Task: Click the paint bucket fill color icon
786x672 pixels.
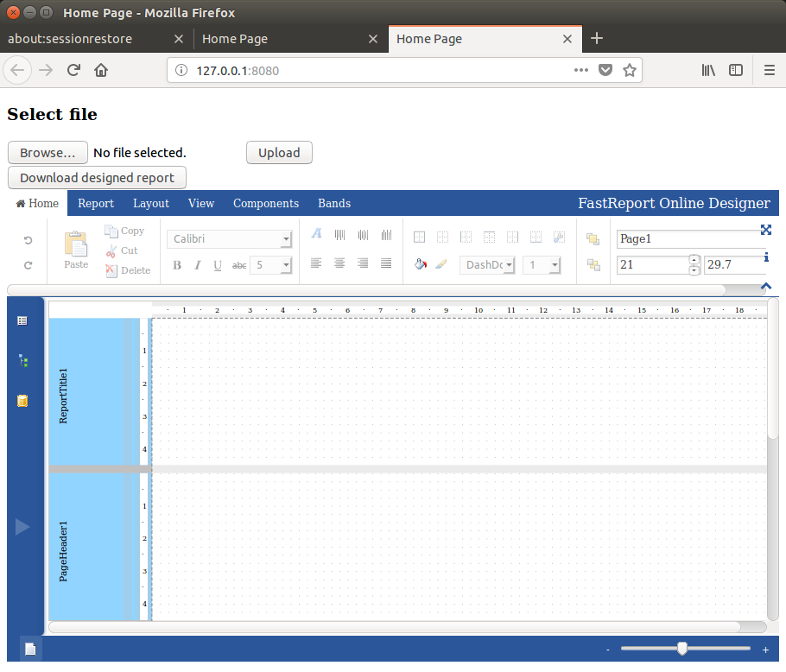Action: [x=420, y=264]
